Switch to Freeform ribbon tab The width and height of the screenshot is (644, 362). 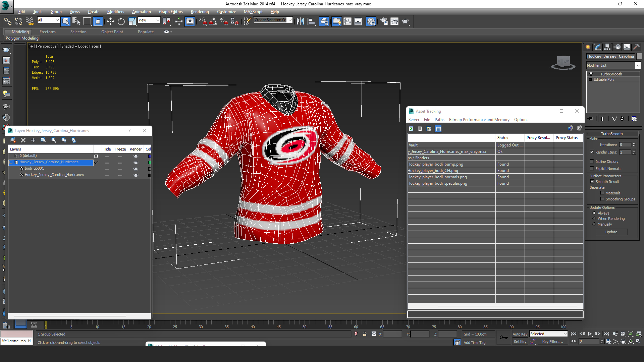pos(47,32)
